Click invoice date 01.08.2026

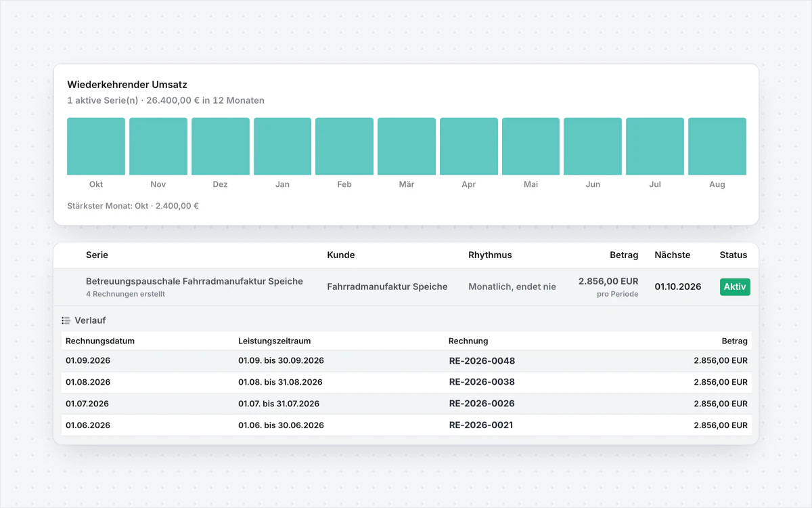pos(88,382)
